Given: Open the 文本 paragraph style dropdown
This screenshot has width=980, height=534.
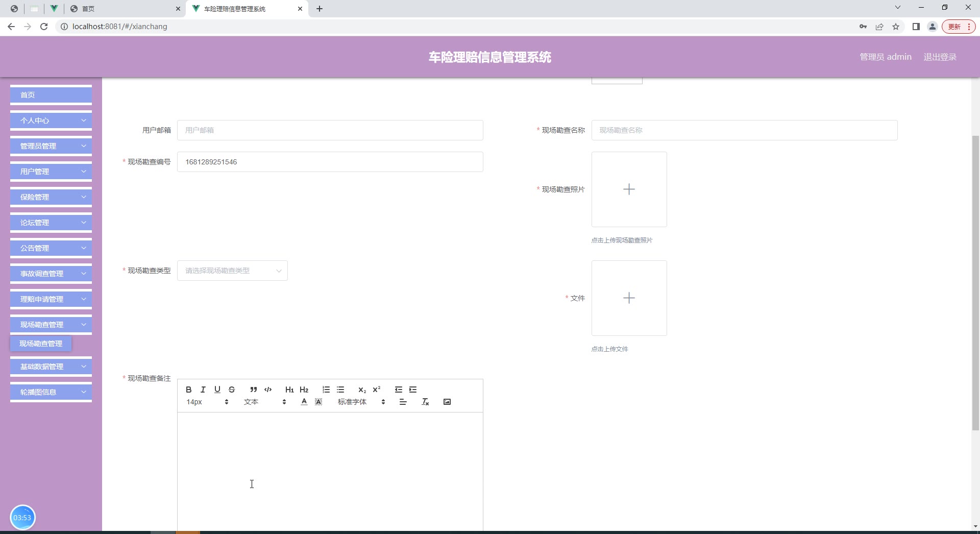Looking at the screenshot, I should click(265, 402).
